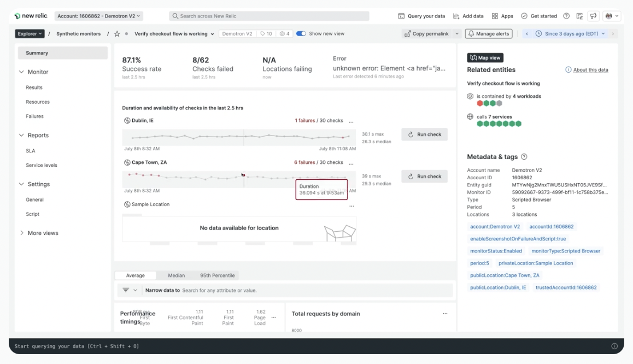Click the workloads icon in Related entities
This screenshot has height=364, width=633.
click(x=470, y=96)
